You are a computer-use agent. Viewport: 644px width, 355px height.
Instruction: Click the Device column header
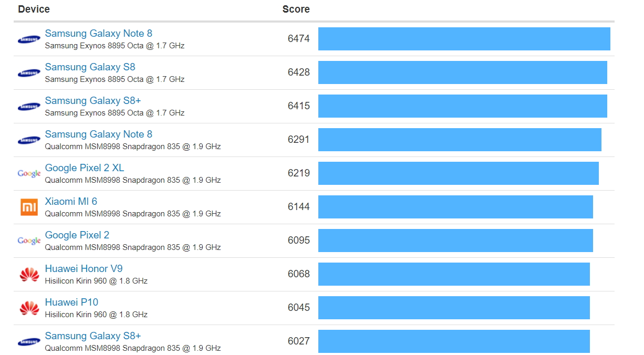[34, 9]
